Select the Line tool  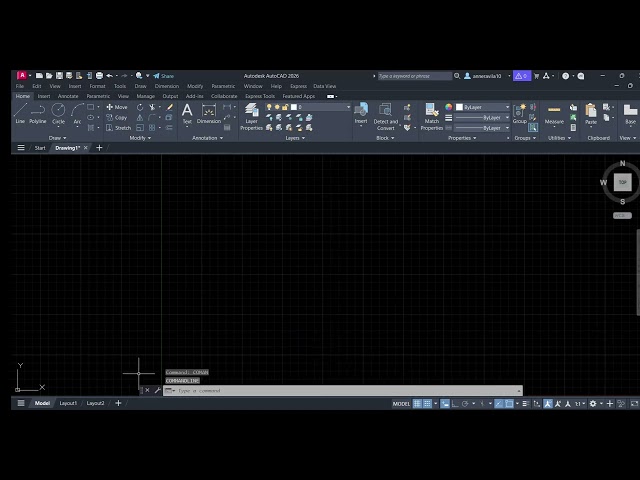[20, 113]
